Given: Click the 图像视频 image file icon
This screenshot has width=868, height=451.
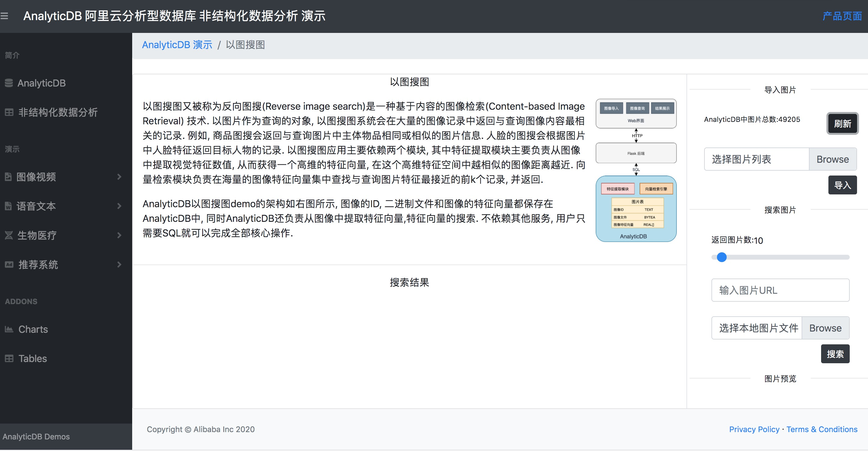Looking at the screenshot, I should [9, 177].
